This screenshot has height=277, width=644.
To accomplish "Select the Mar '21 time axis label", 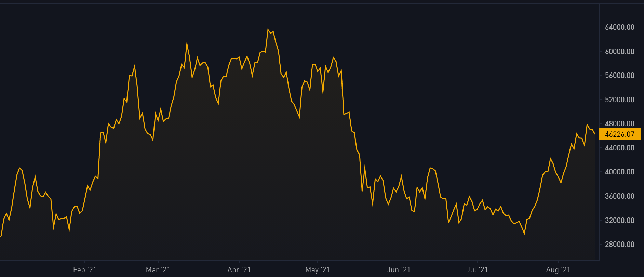I will point(158,270).
